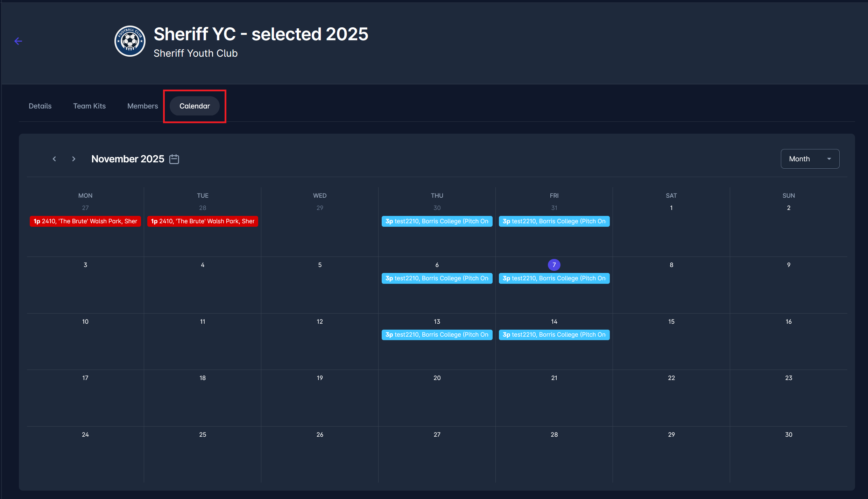Open the 3p Borris College event on November 13

tap(437, 335)
